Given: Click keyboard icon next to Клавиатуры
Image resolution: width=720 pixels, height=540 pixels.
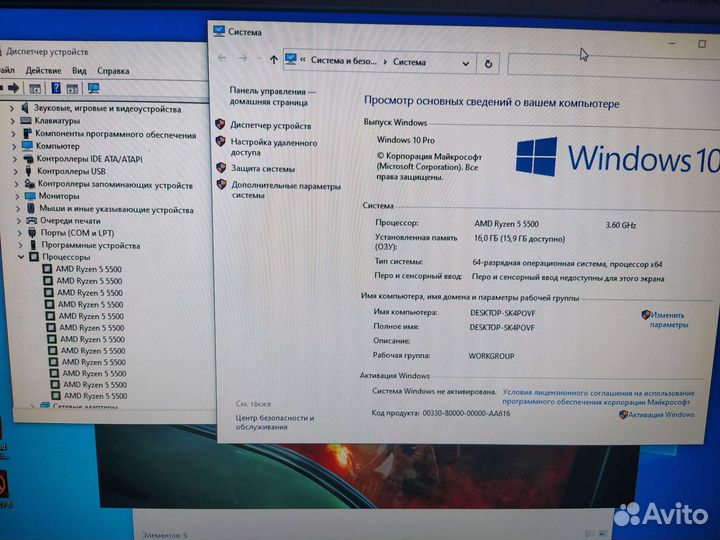Looking at the screenshot, I should (x=26, y=121).
